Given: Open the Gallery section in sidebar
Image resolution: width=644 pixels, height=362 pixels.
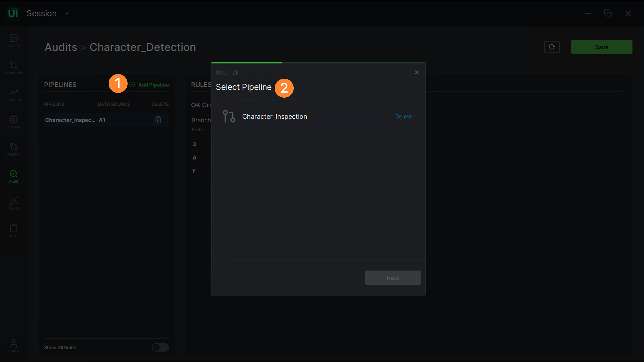Looking at the screenshot, I should [13, 41].
